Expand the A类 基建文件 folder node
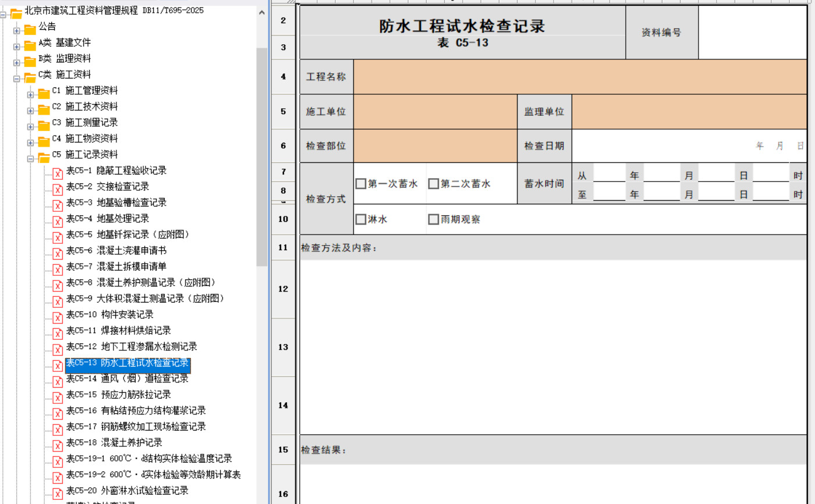The width and height of the screenshot is (815, 504). coord(16,46)
